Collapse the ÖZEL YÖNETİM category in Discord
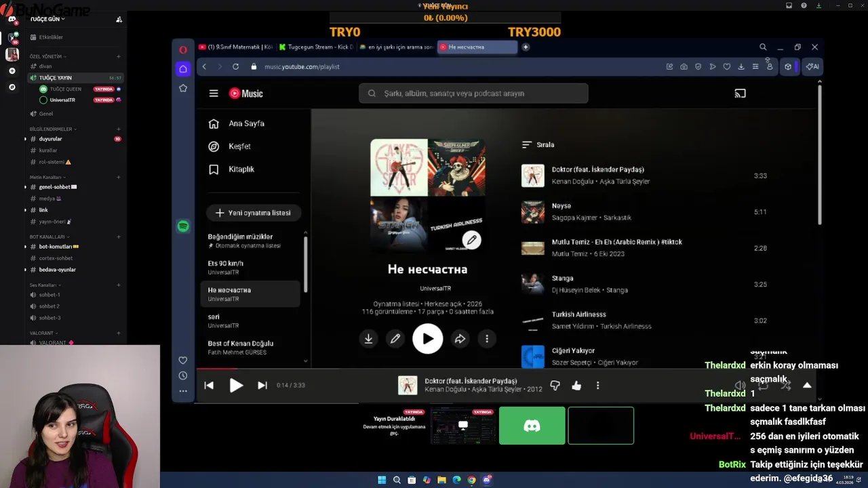 point(47,56)
